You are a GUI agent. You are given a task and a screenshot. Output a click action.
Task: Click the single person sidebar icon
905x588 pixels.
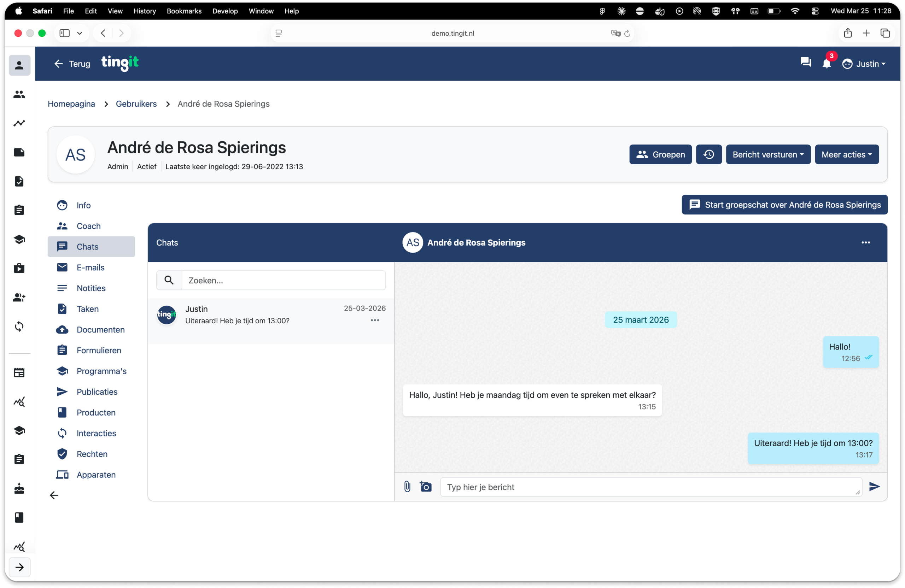19,65
